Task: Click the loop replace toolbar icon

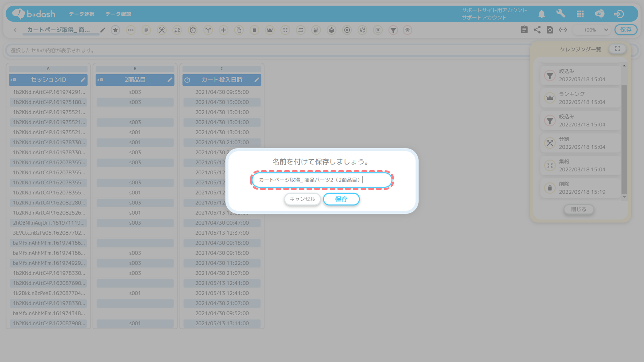Action: pyautogui.click(x=301, y=30)
